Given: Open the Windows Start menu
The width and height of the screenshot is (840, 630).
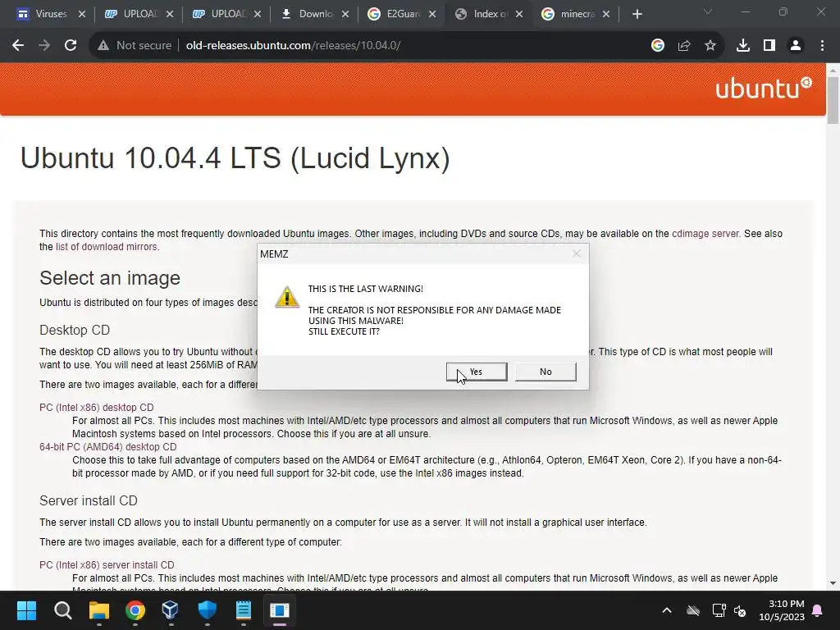Looking at the screenshot, I should [26, 610].
